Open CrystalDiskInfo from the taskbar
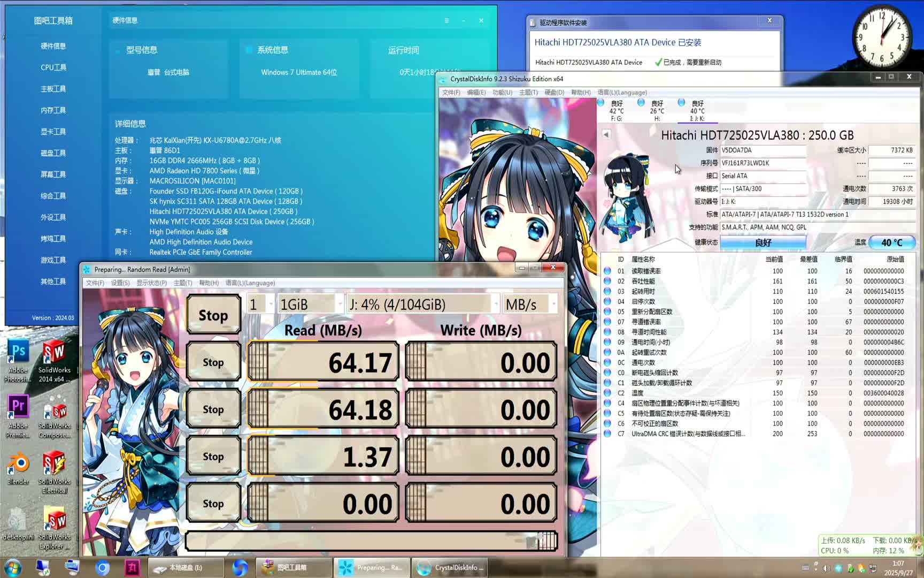924x578 pixels. click(450, 567)
